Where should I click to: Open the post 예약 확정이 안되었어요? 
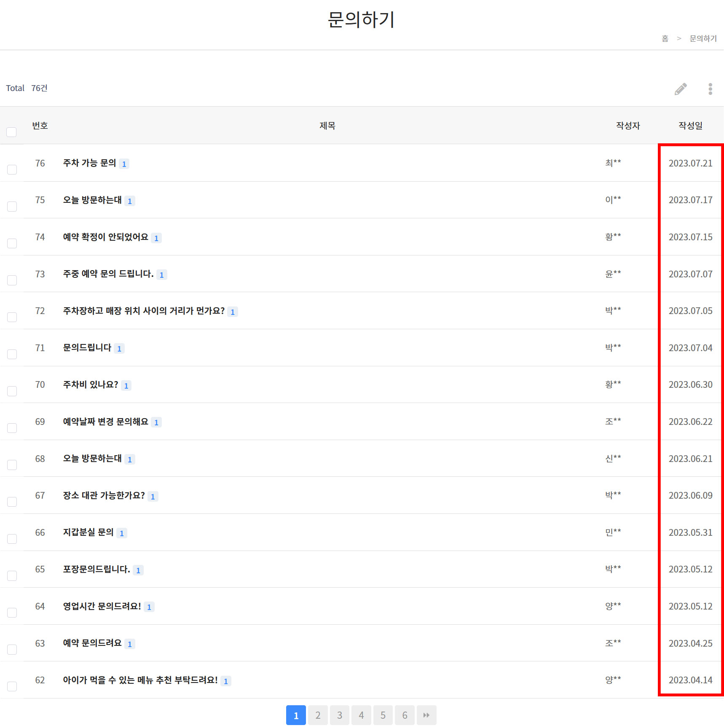[x=105, y=237]
